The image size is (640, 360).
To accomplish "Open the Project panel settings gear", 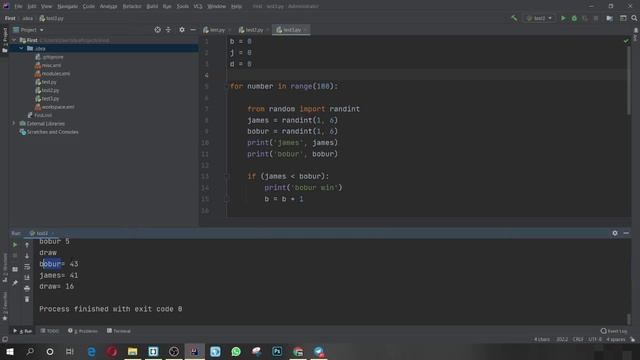I will (182, 30).
